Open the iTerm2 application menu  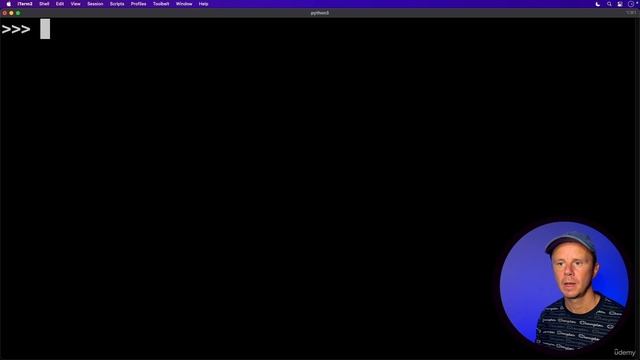tap(25, 4)
